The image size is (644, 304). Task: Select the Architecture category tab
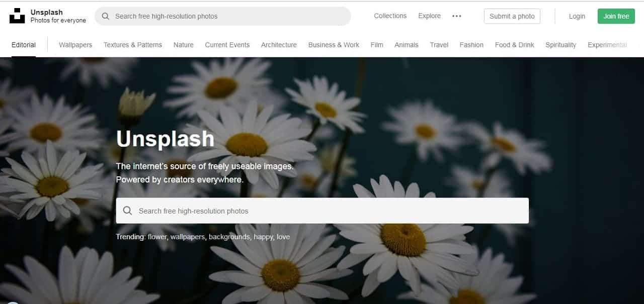pyautogui.click(x=279, y=45)
